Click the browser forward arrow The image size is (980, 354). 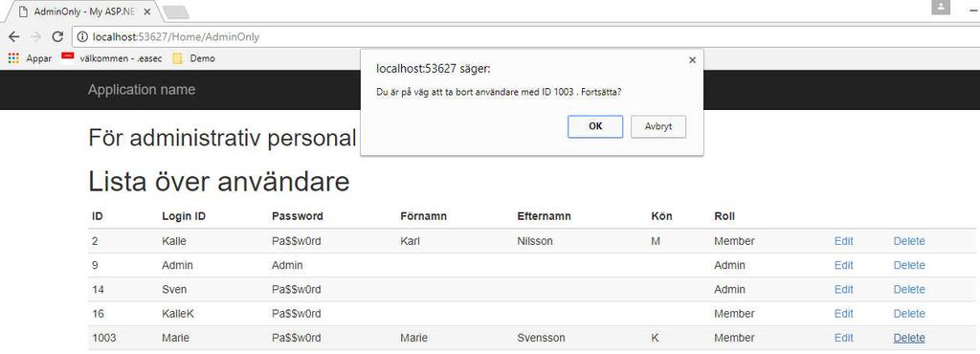tap(35, 37)
